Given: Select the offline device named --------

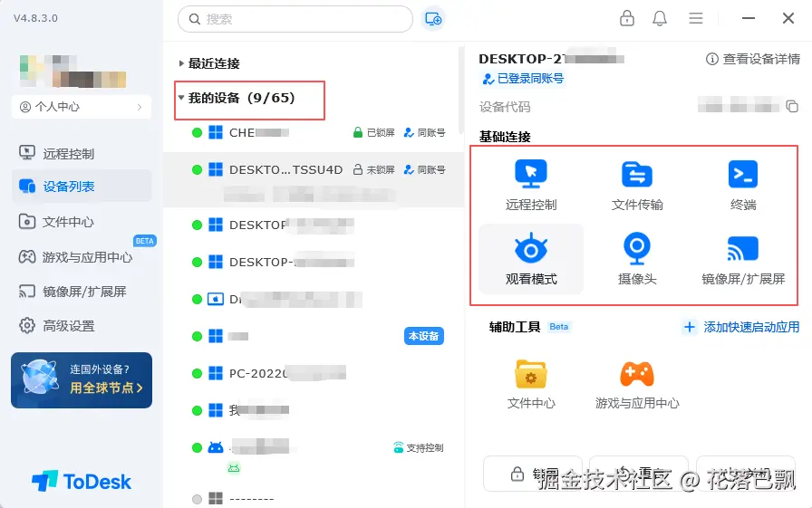Looking at the screenshot, I should (x=314, y=499).
